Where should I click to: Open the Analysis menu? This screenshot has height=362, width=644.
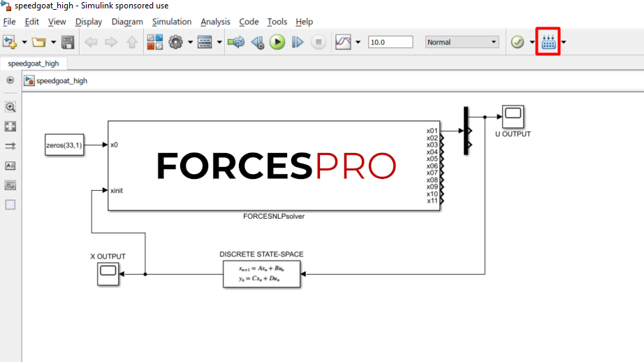[215, 22]
